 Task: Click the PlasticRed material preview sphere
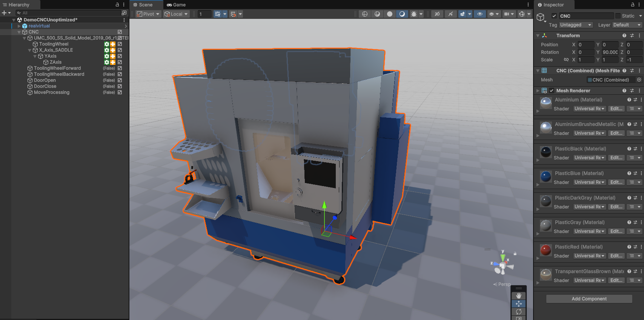[x=546, y=251]
